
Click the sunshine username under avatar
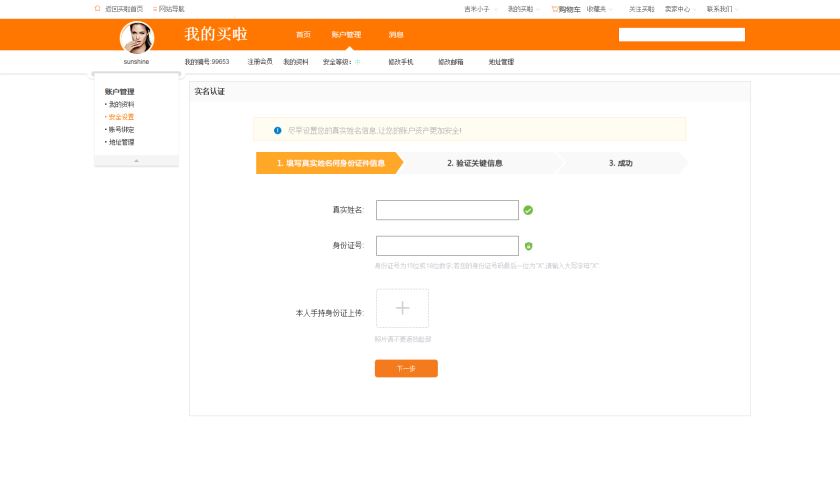tap(137, 62)
